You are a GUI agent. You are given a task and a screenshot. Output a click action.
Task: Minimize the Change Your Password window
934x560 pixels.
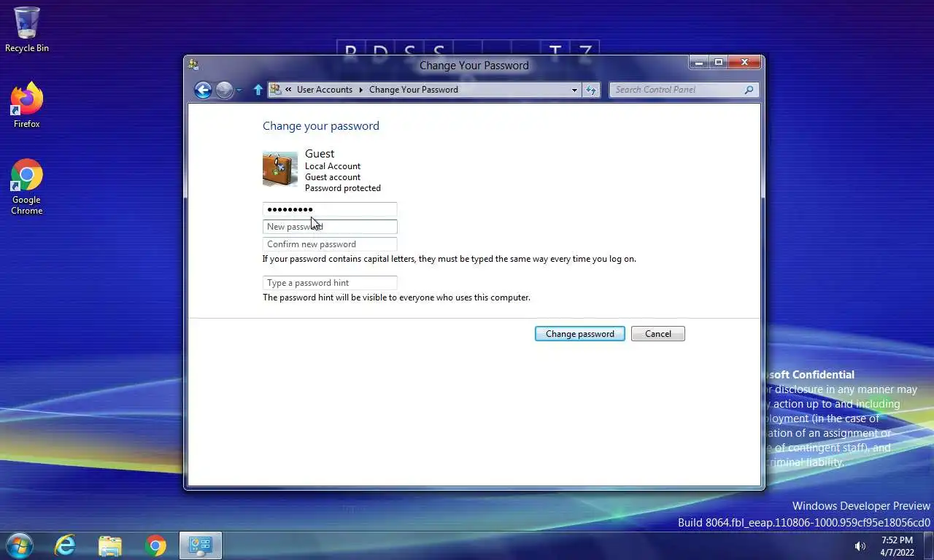[x=698, y=63]
